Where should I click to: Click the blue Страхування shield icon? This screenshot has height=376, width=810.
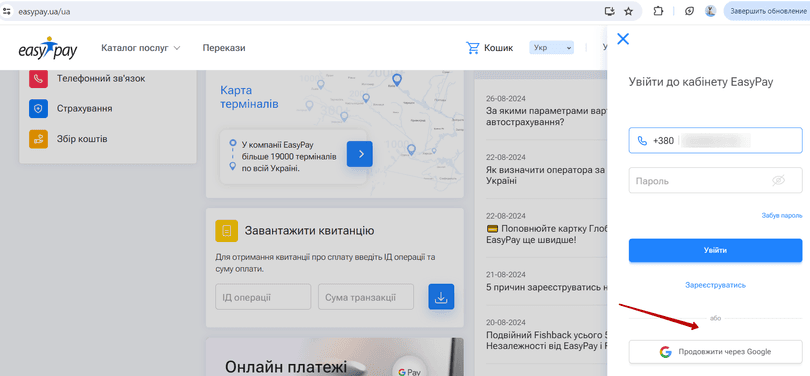tap(38, 109)
